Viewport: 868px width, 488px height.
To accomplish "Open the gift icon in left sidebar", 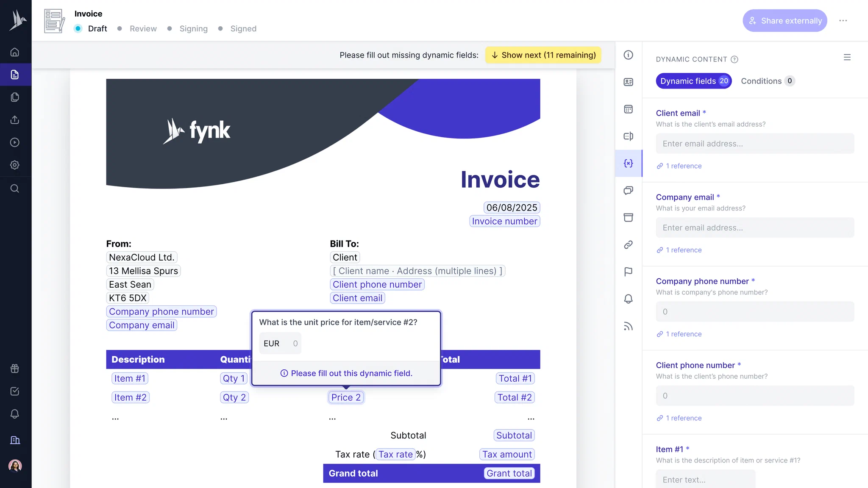I will [x=15, y=369].
